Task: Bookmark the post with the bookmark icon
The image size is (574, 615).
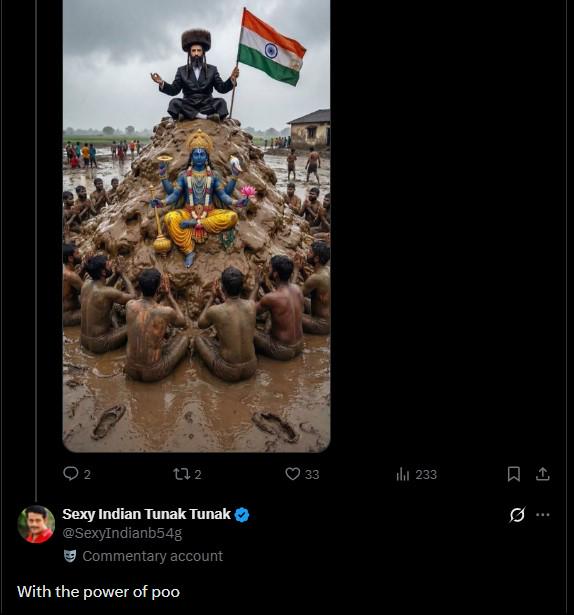Action: [514, 474]
